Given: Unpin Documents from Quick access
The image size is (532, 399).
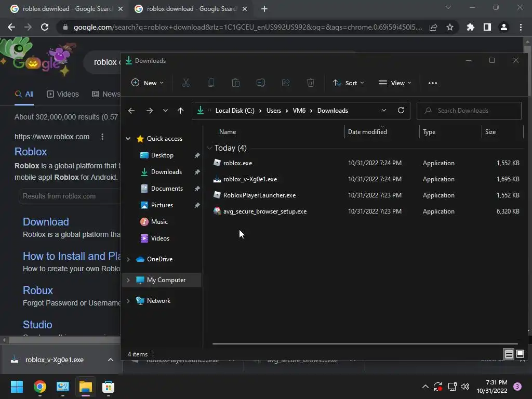Looking at the screenshot, I should coord(197,189).
